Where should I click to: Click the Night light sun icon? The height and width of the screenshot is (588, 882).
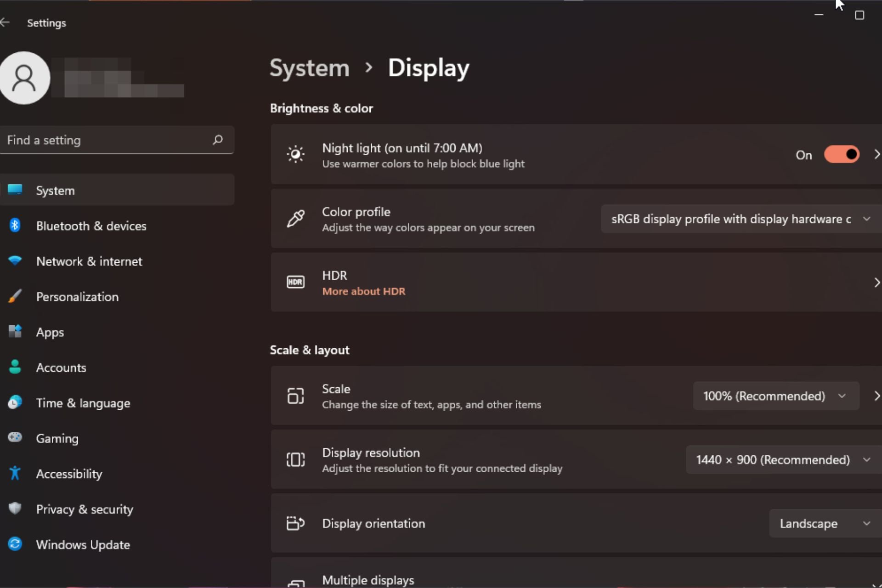(x=295, y=154)
